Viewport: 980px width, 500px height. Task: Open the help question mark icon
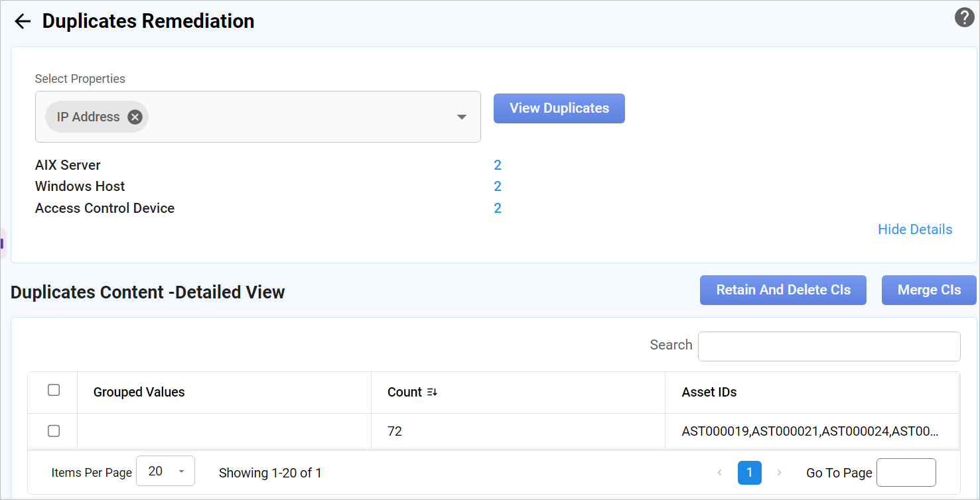click(x=964, y=18)
